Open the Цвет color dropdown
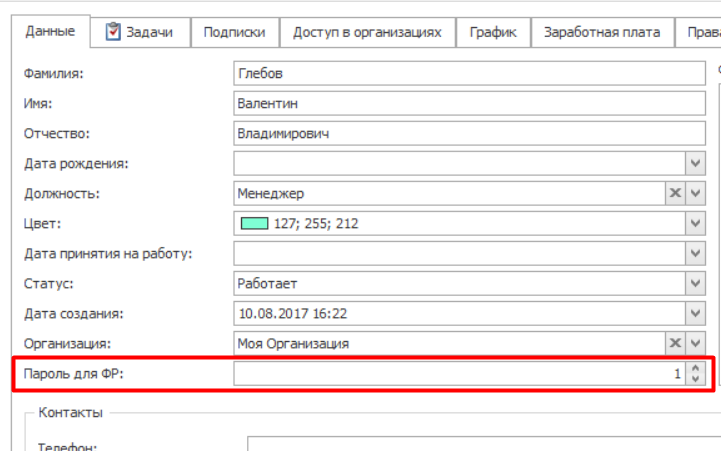Image resolution: width=721 pixels, height=451 pixels. click(x=696, y=223)
